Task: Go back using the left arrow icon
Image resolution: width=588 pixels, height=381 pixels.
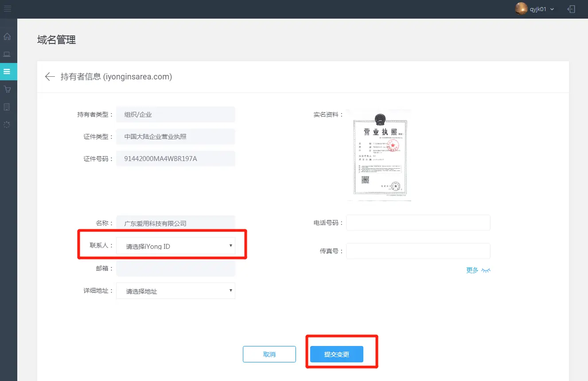Action: pyautogui.click(x=50, y=77)
